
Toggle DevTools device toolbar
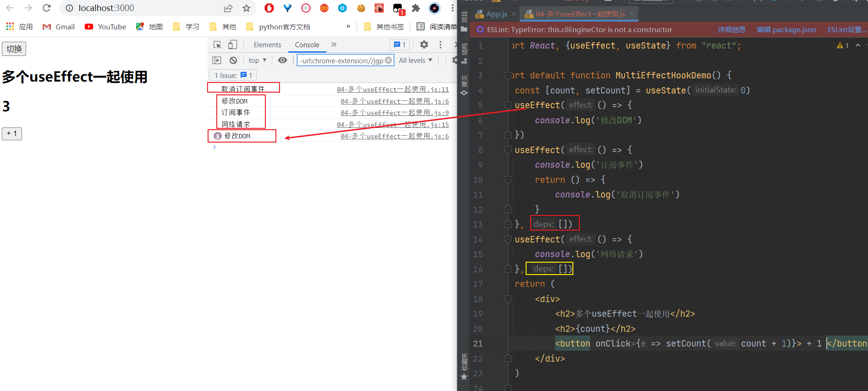(x=233, y=44)
